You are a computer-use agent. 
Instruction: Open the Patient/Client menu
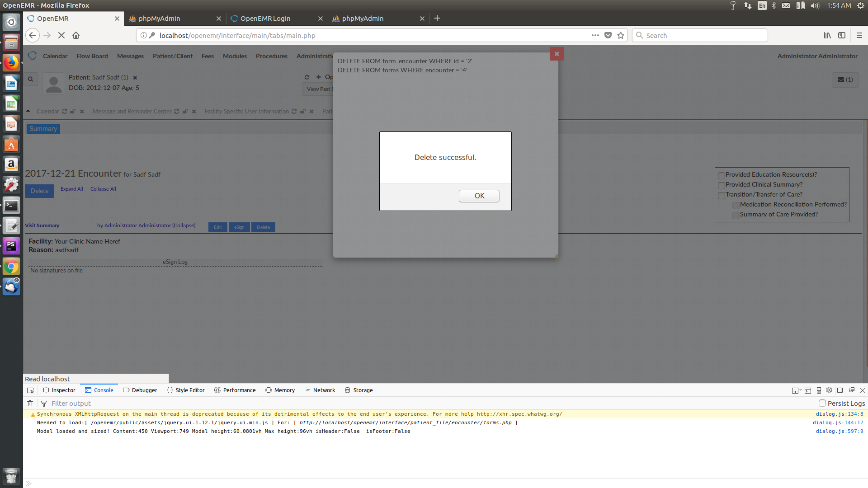172,56
